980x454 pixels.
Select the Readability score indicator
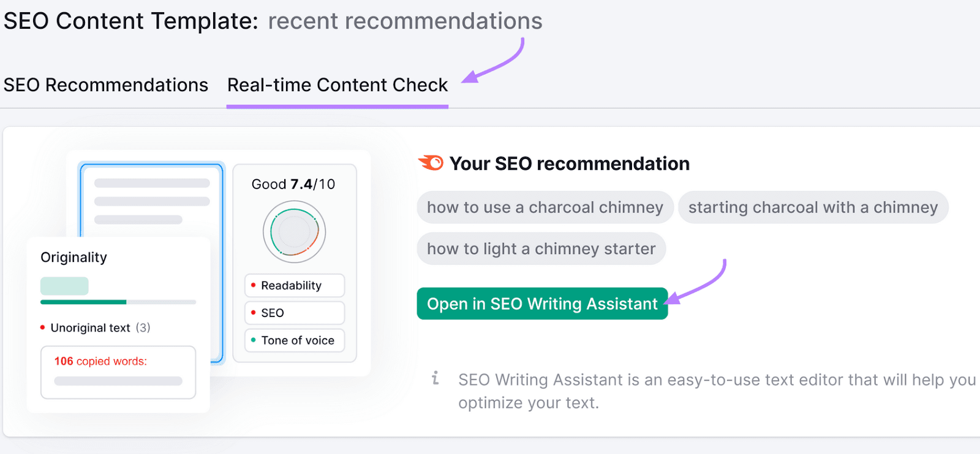[x=294, y=285]
